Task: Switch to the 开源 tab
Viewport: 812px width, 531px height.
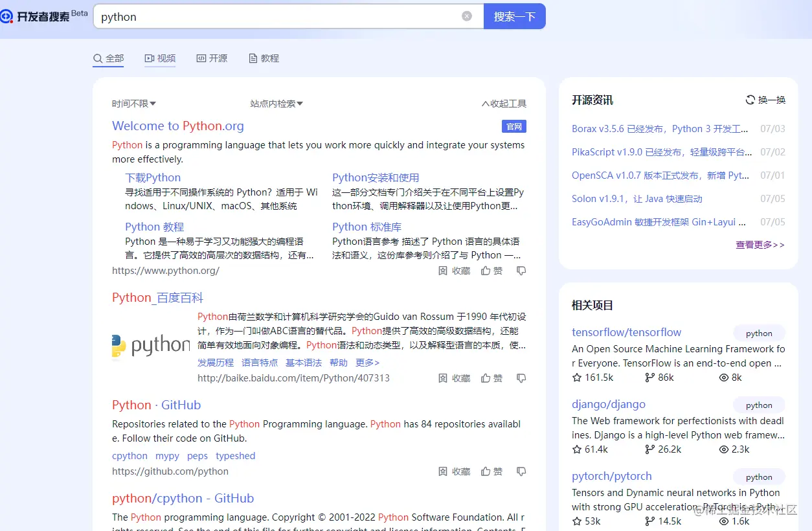Action: tap(212, 58)
